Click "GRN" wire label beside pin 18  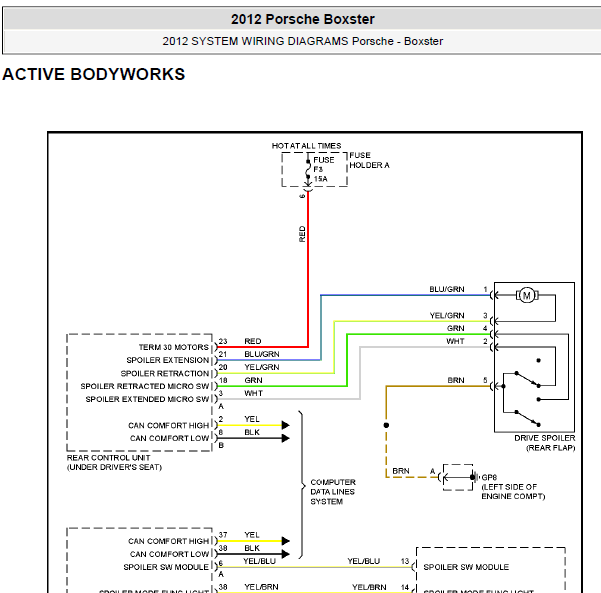[253, 380]
